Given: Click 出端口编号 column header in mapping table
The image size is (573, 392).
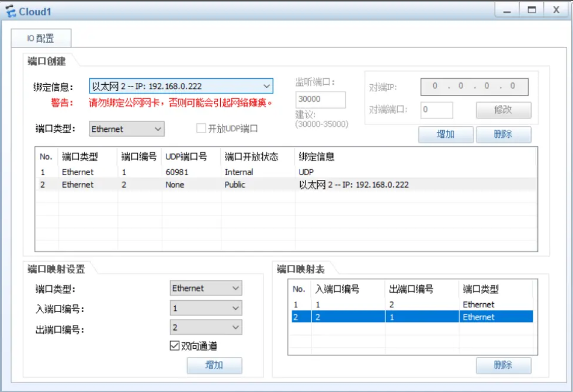Looking at the screenshot, I should pyautogui.click(x=411, y=289).
